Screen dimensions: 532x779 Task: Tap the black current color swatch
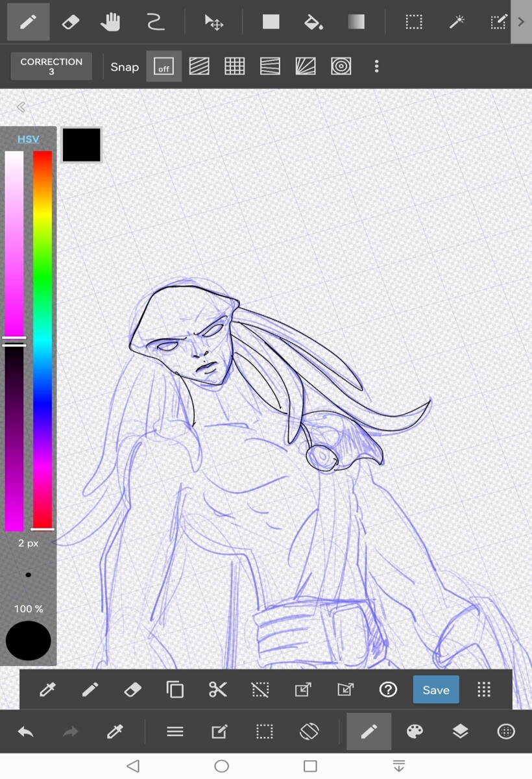coord(82,144)
